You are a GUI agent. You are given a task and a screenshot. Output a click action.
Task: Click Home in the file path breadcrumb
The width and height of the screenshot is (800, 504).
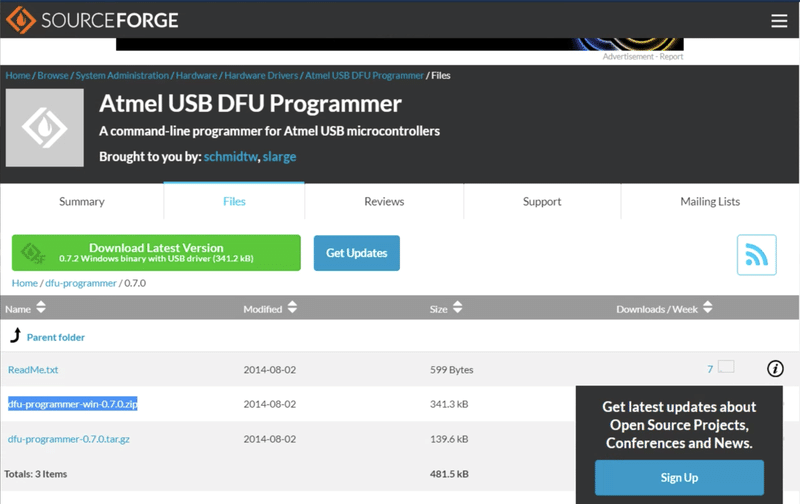(x=24, y=283)
